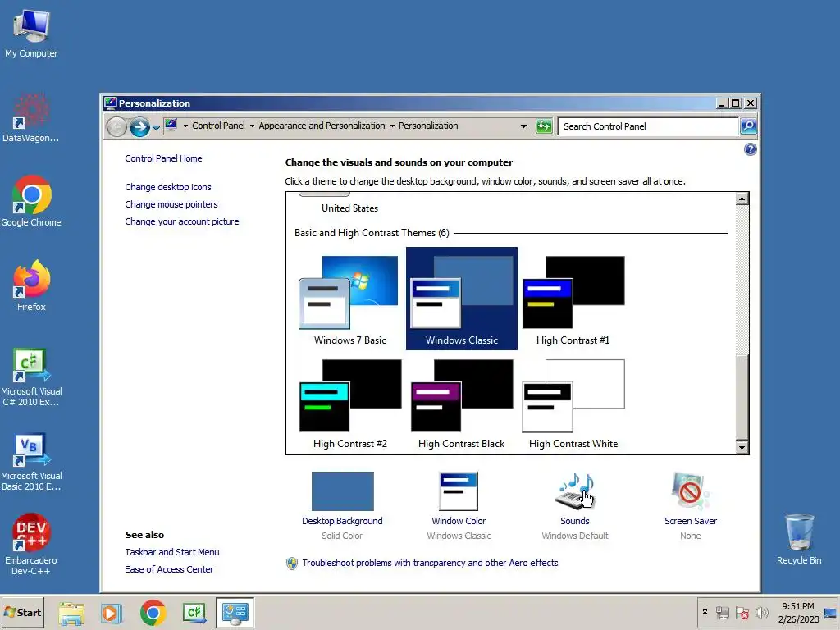Select Control Panel in the breadcrumb

click(218, 126)
